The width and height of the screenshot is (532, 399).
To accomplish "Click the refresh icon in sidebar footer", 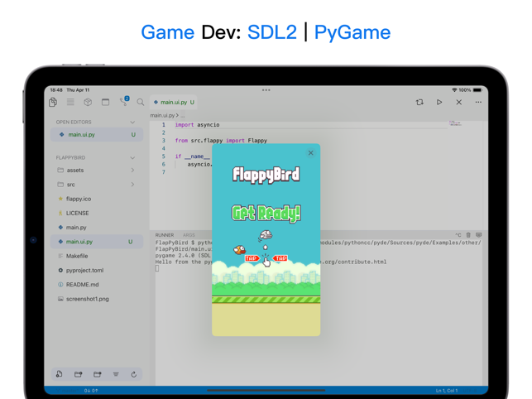I will point(134,374).
